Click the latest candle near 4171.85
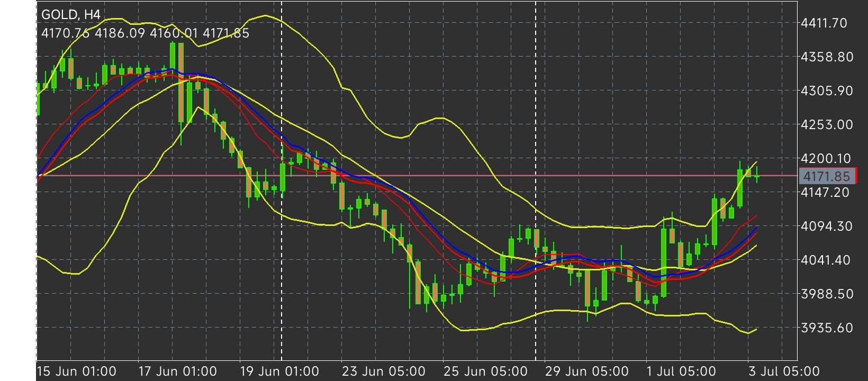The image size is (868, 381). point(757,175)
